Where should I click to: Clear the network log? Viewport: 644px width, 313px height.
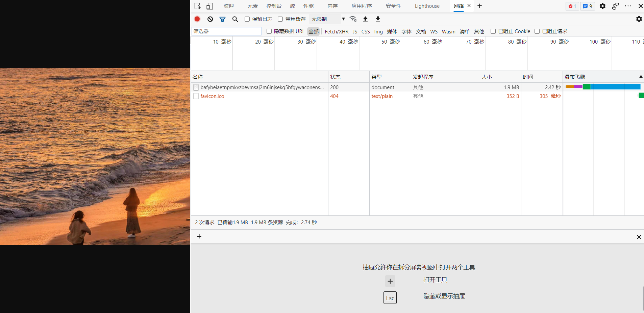(x=210, y=19)
